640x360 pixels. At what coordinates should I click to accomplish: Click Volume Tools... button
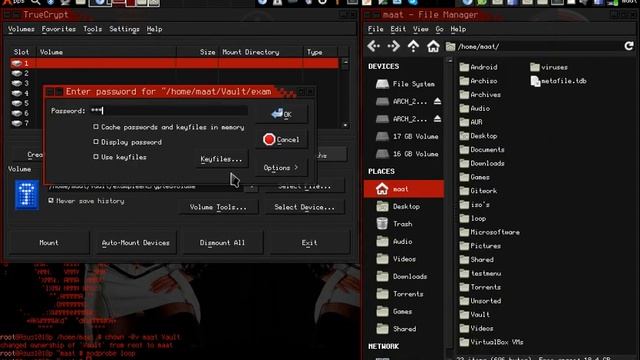tap(218, 207)
